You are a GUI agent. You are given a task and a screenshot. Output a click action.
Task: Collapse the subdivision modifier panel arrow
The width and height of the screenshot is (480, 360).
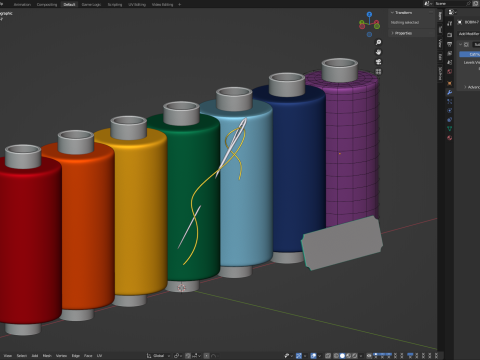(461, 44)
